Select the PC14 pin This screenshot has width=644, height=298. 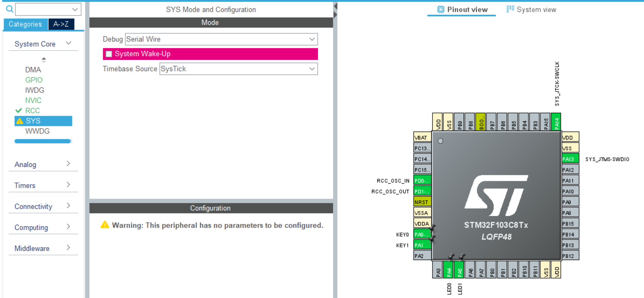coord(422,159)
